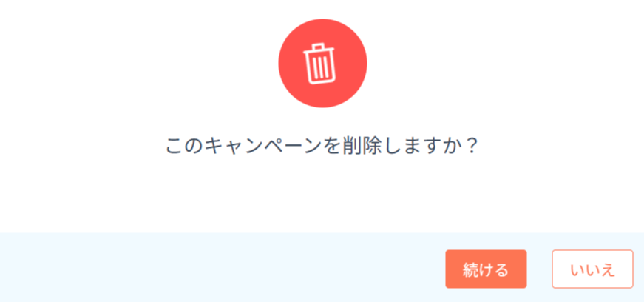The height and width of the screenshot is (302, 644).
Task: Click the orange filled 続ける button
Action: [486, 269]
